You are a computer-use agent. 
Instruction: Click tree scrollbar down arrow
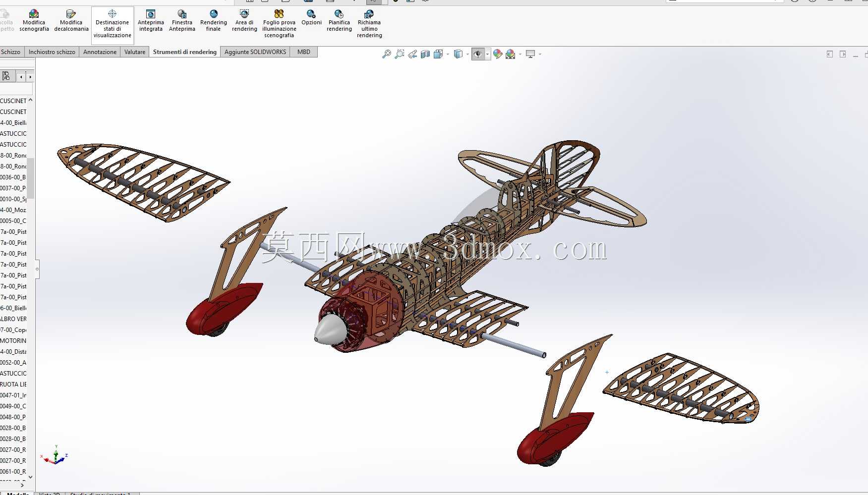tap(30, 477)
